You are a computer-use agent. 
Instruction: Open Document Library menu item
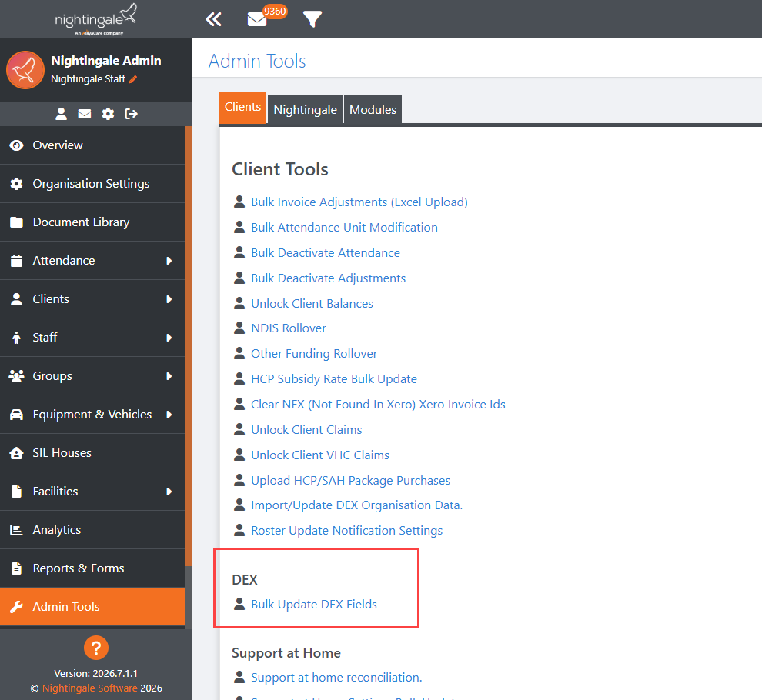(x=92, y=222)
